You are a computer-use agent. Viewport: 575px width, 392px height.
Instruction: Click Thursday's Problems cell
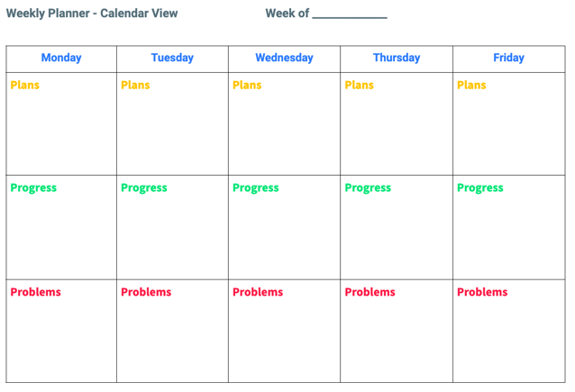coord(397,331)
